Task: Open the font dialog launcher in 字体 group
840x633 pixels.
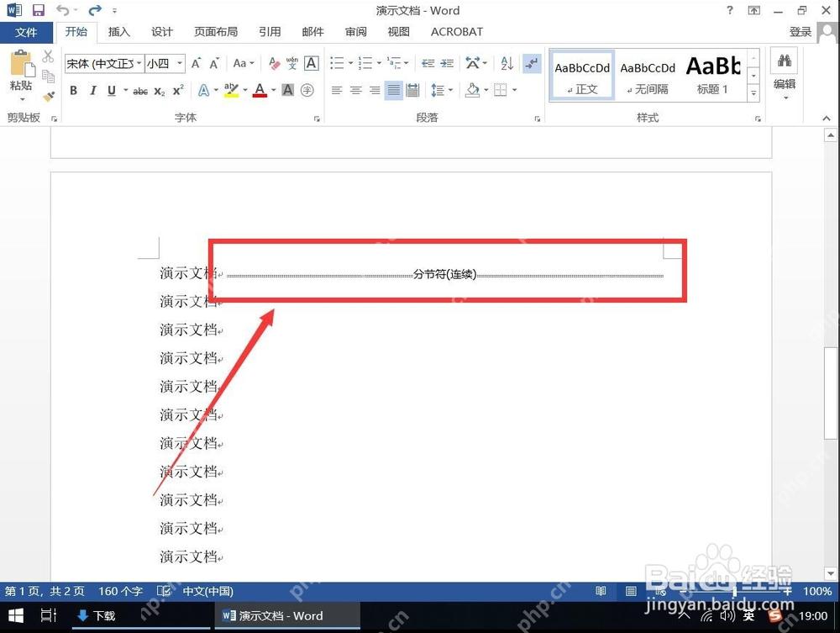Action: (317, 119)
